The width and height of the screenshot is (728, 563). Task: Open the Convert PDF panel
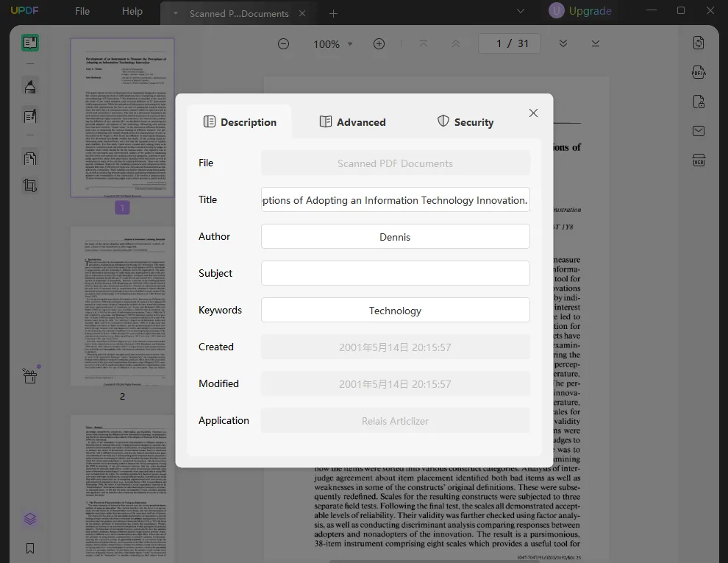coord(698,43)
